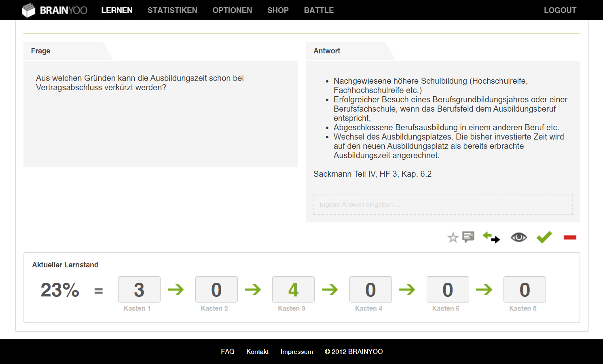The image size is (603, 364).
Task: Click into the Eigene Antwort eingeben field
Action: (x=443, y=205)
